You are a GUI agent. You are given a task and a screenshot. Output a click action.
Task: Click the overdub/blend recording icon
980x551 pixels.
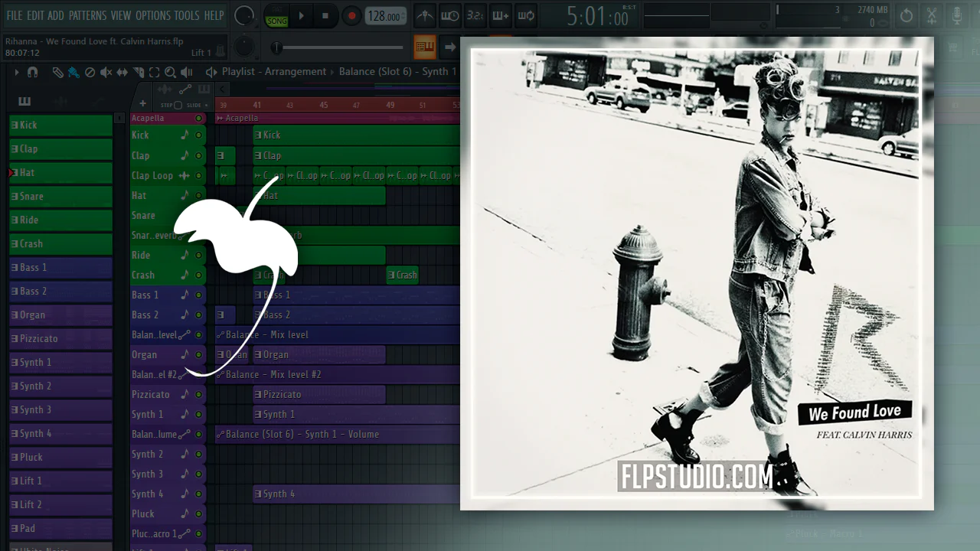tap(500, 15)
